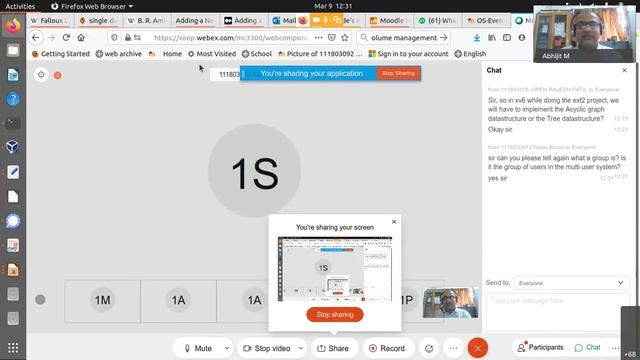Switch to the Fallout tab

click(x=50, y=20)
